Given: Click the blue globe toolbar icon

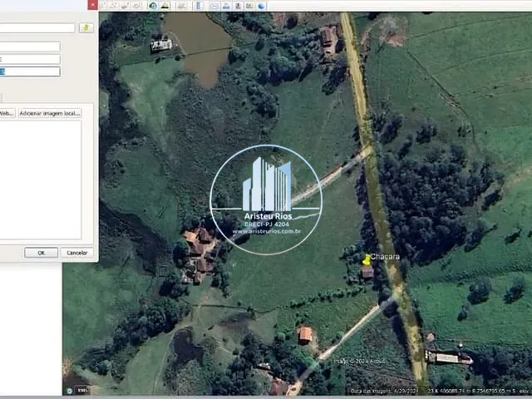Looking at the screenshot, I should (x=261, y=6).
